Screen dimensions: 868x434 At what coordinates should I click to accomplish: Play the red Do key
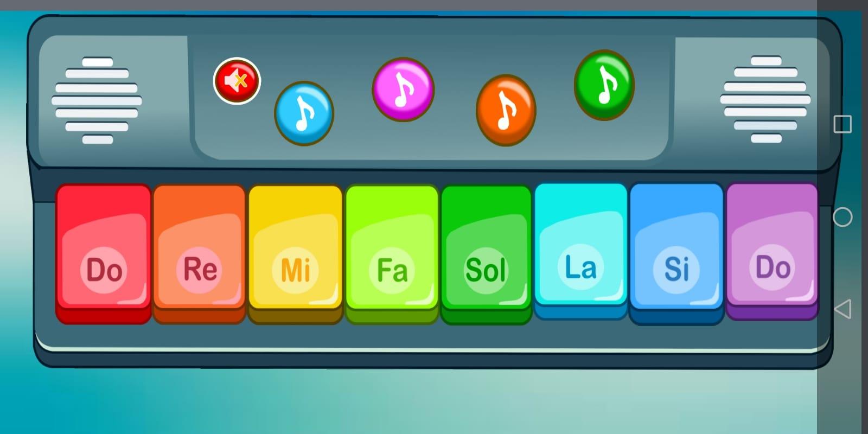pos(103,253)
